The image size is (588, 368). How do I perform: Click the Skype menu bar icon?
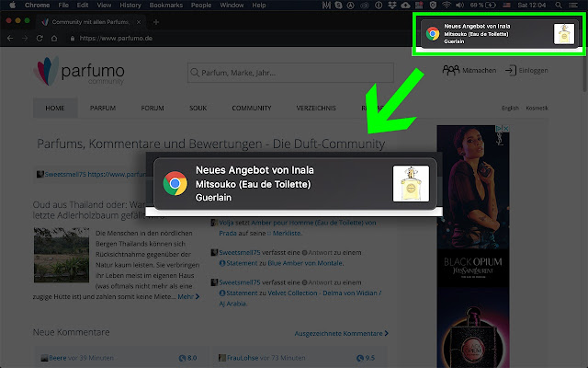[x=338, y=5]
